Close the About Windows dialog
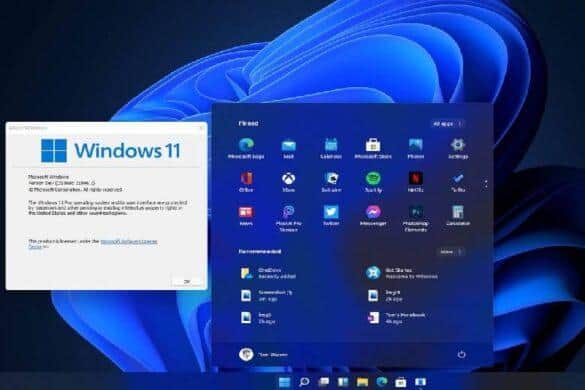This screenshot has height=390, width=585. tap(201, 128)
